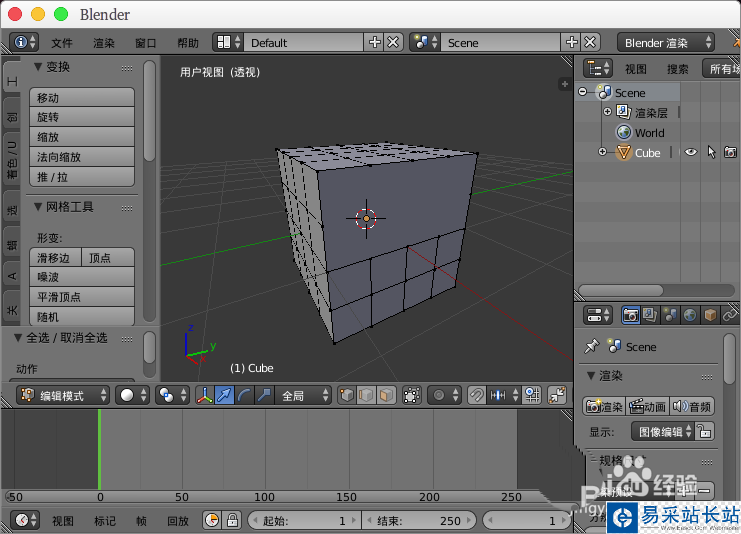The width and height of the screenshot is (741, 534).
Task: Toggle proportional editing mode
Action: pos(444,395)
